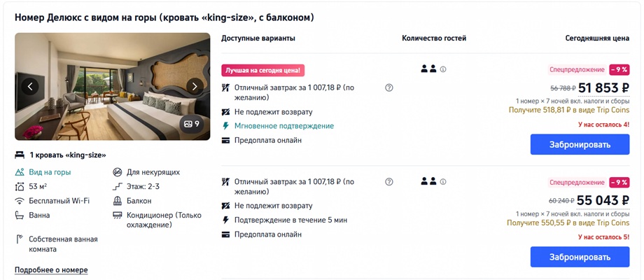Click 'Вид на горы' link
This screenshot has width=644, height=280.
tap(50, 172)
